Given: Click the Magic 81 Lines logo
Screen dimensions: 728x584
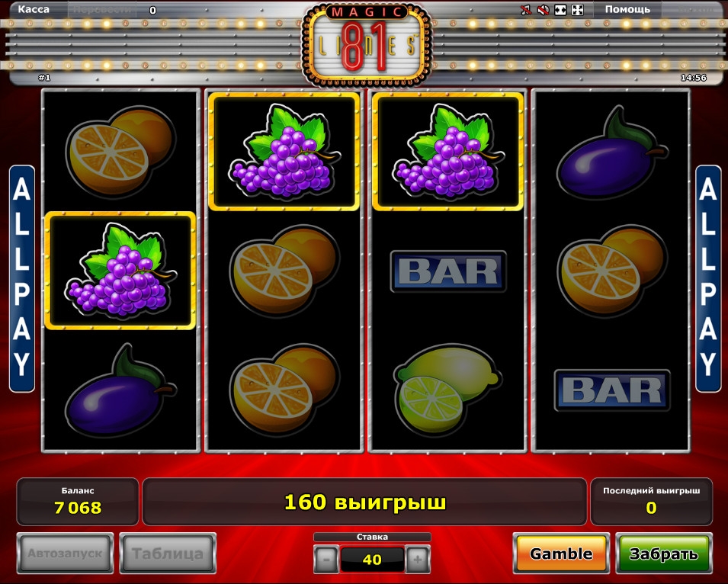Looking at the screenshot, I should 367,44.
